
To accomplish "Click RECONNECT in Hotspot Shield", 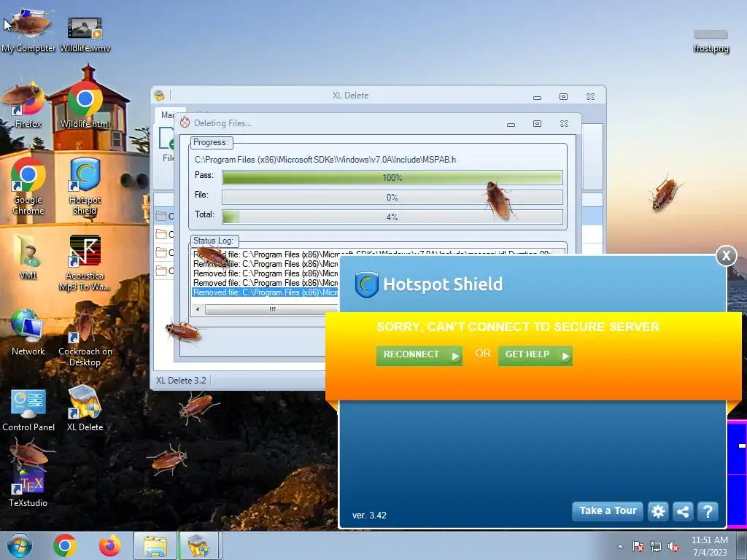I will click(x=419, y=355).
